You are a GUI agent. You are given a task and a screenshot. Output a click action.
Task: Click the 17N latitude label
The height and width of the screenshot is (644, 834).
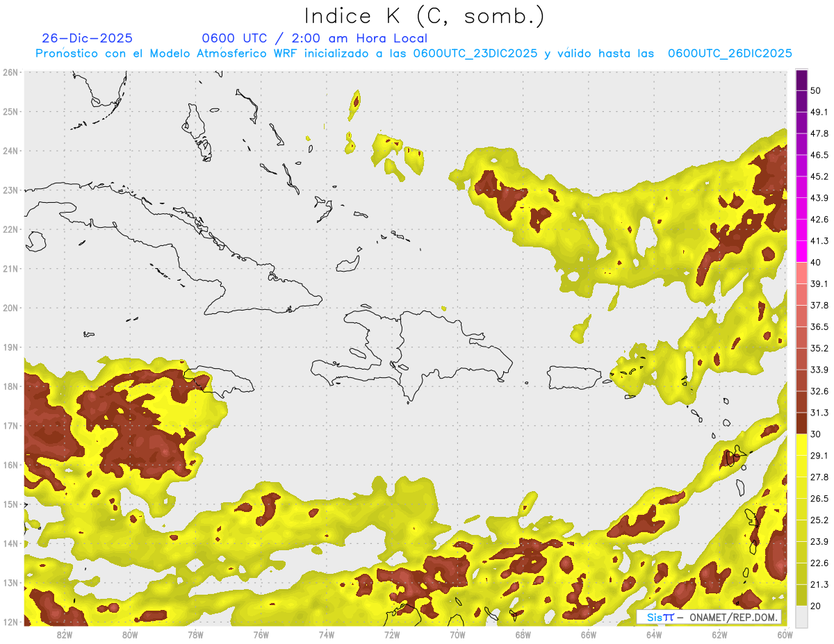coord(10,425)
